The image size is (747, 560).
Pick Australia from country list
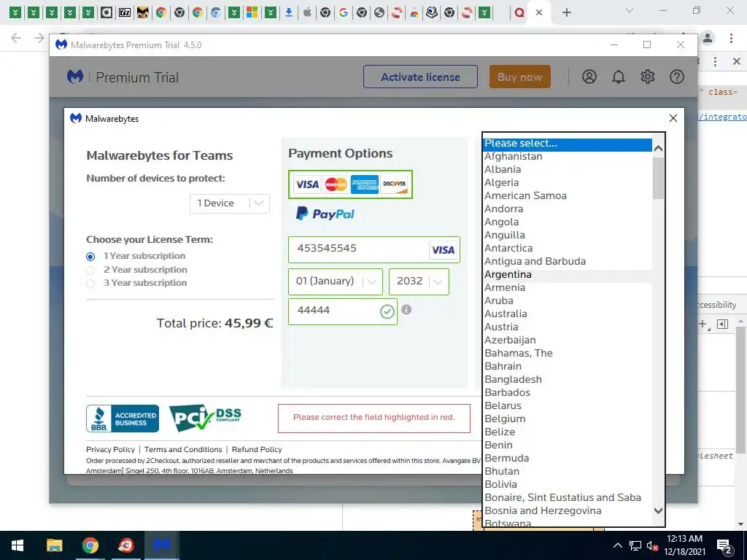(x=568, y=314)
